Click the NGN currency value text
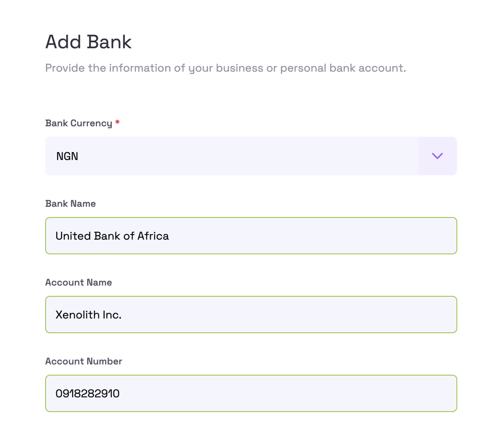The image size is (504, 448). (67, 156)
